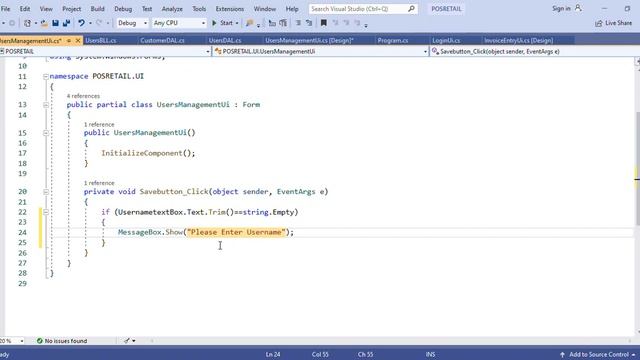Open the Help menu
This screenshot has width=640, height=360.
tap(291, 9)
